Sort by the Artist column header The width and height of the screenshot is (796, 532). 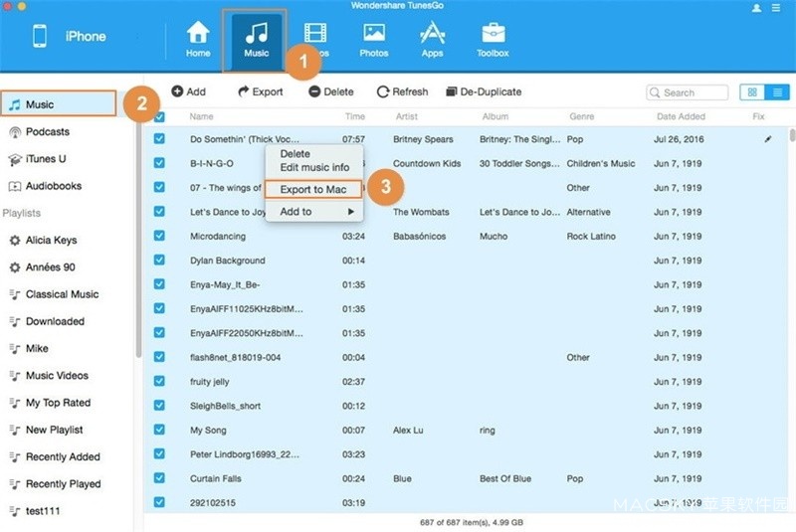(407, 116)
